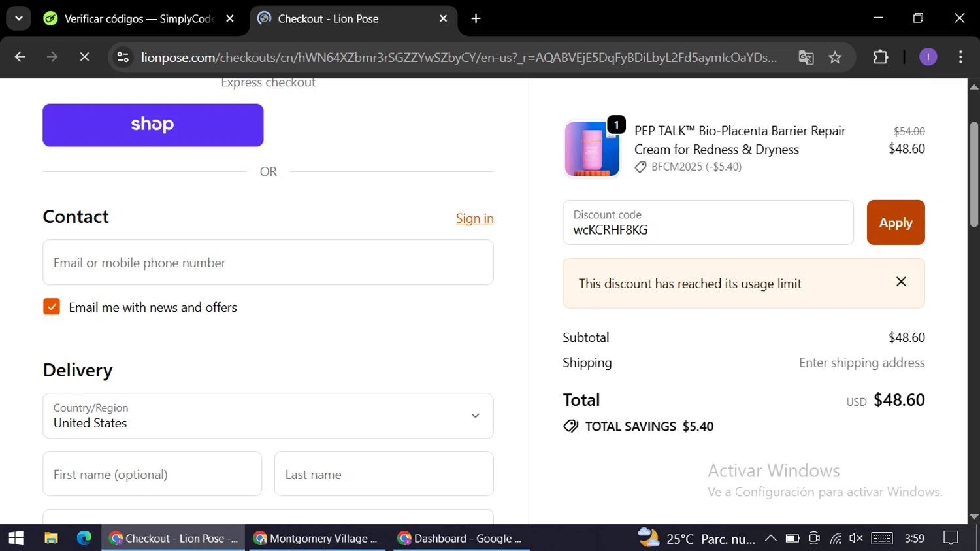The height and width of the screenshot is (551, 980).
Task: Click the Sign in link
Action: pyautogui.click(x=474, y=218)
